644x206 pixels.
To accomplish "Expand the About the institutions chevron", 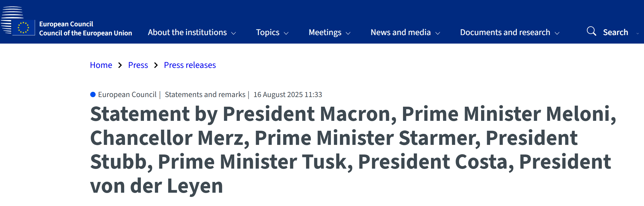I will pos(234,33).
